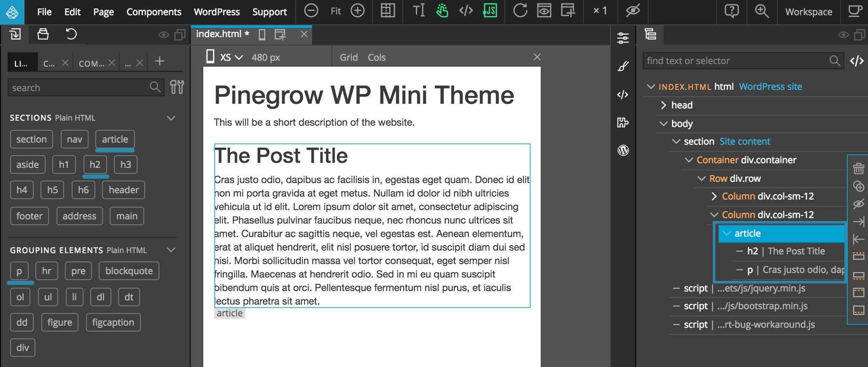Open element properties sliders panel

pos(623,38)
